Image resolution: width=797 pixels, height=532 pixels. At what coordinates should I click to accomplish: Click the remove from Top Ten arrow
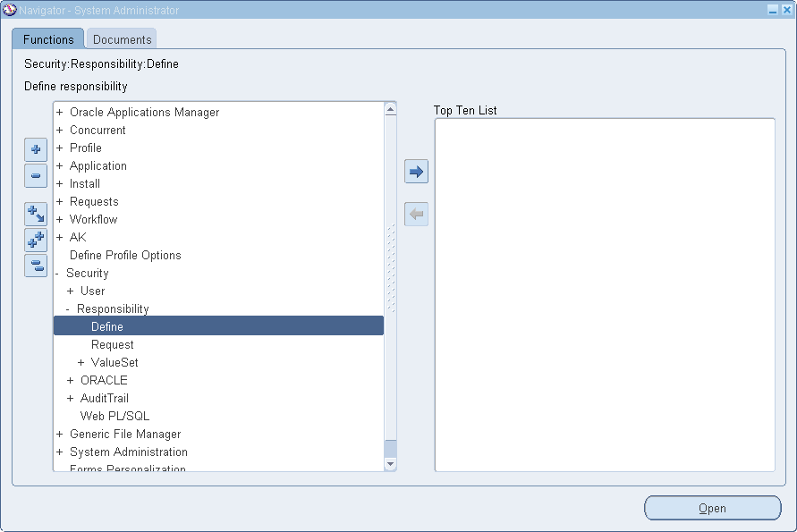click(x=415, y=214)
